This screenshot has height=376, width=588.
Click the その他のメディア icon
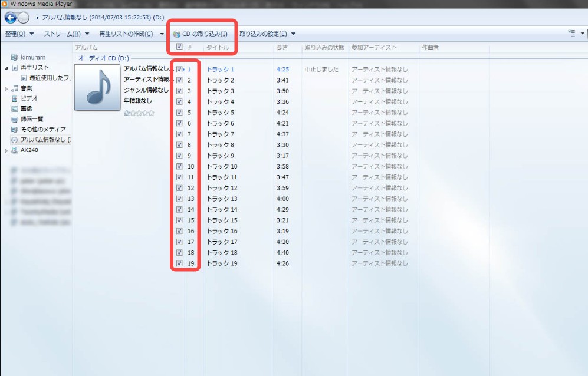pyautogui.click(x=14, y=130)
